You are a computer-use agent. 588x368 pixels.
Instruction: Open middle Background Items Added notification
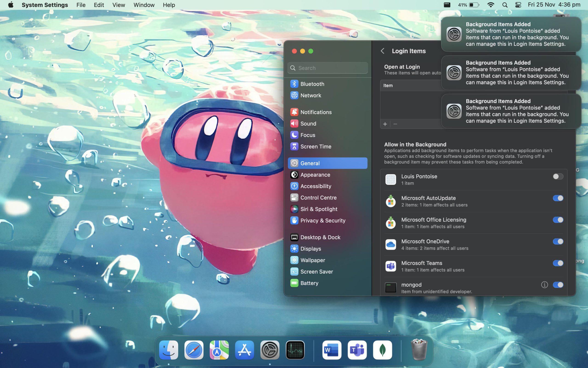click(x=511, y=72)
